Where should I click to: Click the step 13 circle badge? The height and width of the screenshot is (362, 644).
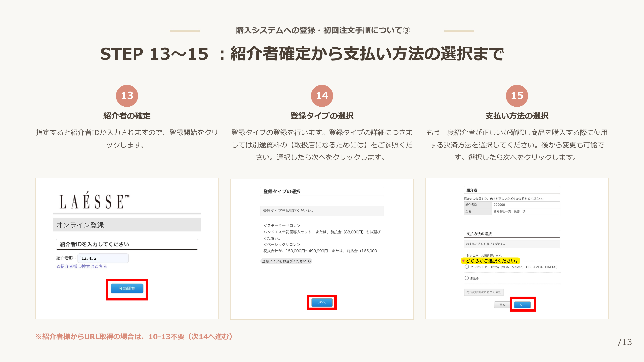pos(127,96)
